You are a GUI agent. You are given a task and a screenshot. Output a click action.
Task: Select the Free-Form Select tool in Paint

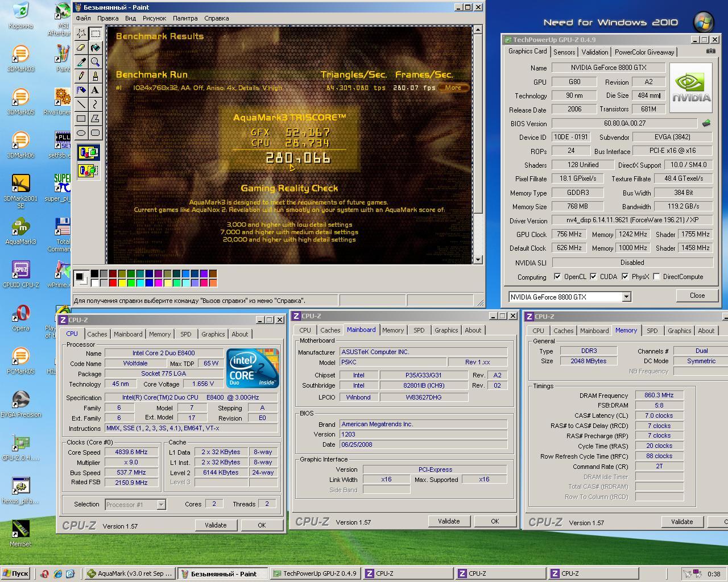(x=81, y=34)
